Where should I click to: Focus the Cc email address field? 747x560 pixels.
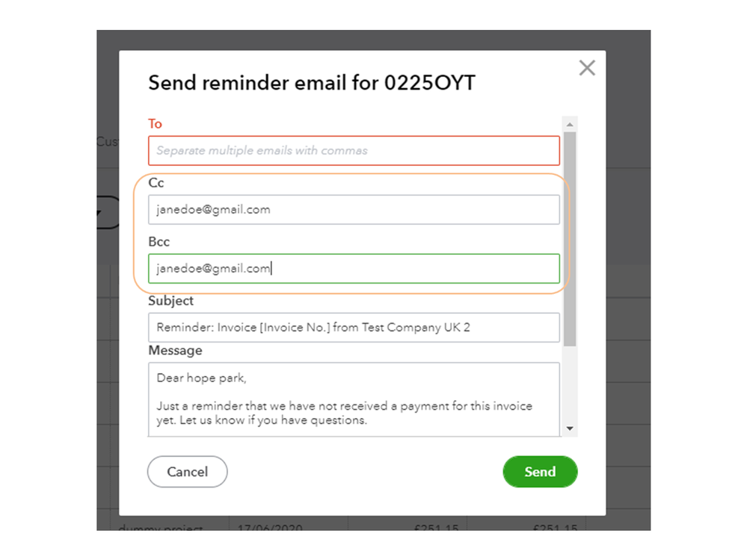(354, 209)
